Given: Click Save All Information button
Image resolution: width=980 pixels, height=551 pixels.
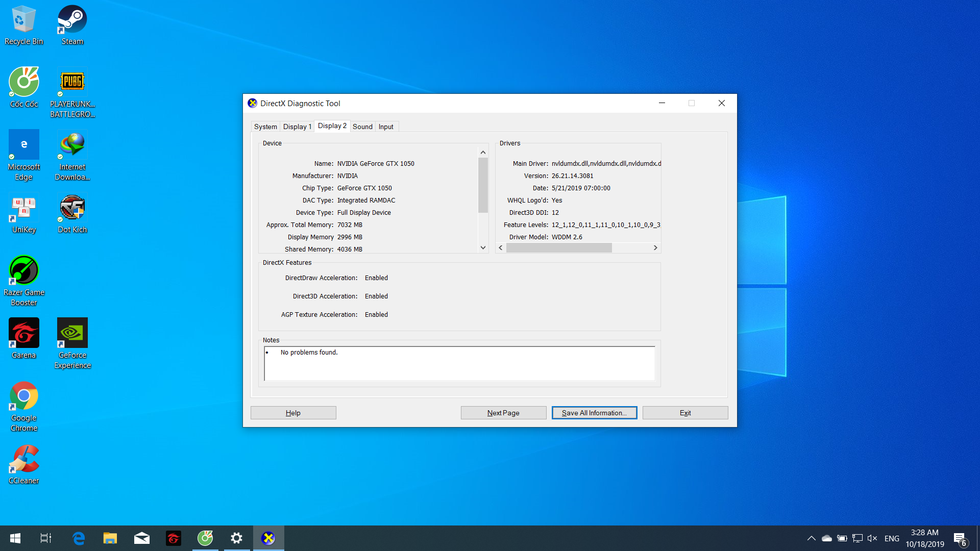Looking at the screenshot, I should coord(594,413).
